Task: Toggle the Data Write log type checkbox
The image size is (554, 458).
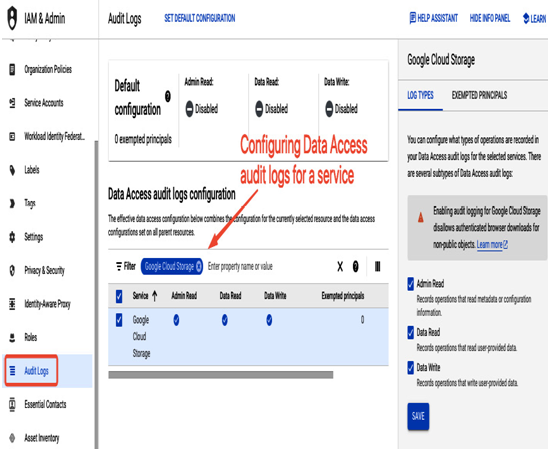Action: pyautogui.click(x=410, y=368)
